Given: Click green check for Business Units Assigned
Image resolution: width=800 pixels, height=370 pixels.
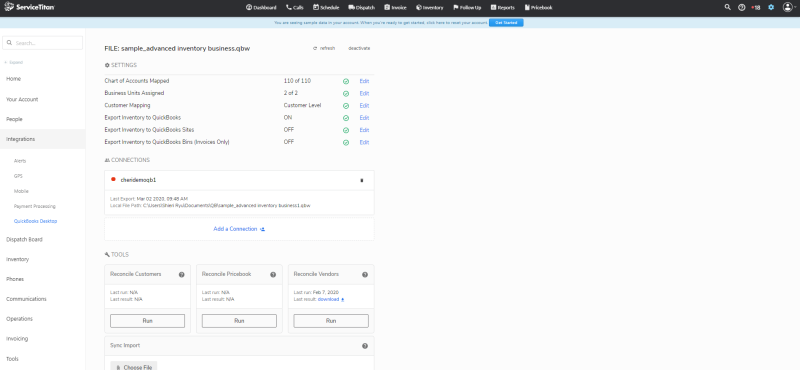Looking at the screenshot, I should [x=346, y=93].
